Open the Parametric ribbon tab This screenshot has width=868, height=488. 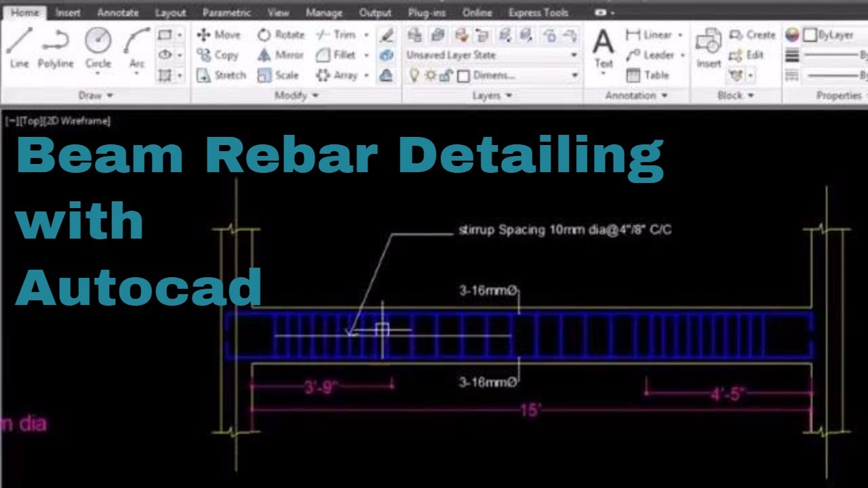[226, 13]
